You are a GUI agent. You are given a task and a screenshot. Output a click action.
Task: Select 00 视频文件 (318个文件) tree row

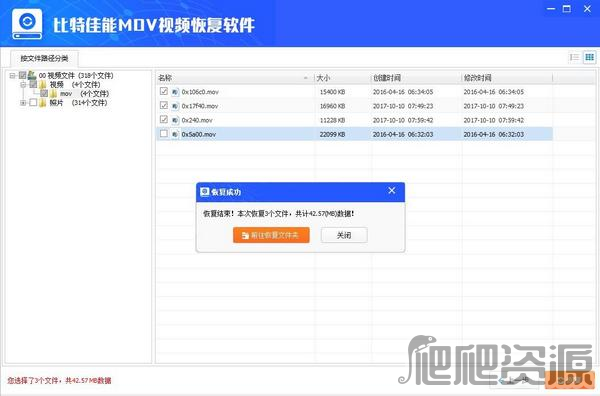(x=76, y=75)
